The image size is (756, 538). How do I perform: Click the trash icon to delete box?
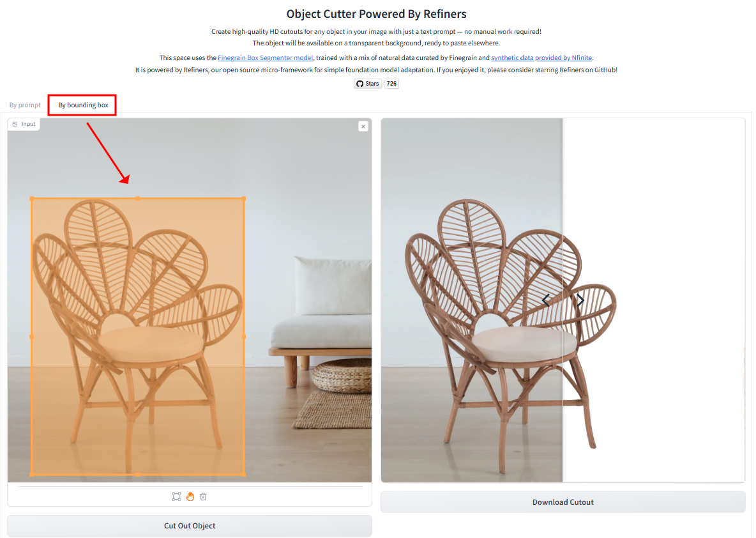(204, 496)
